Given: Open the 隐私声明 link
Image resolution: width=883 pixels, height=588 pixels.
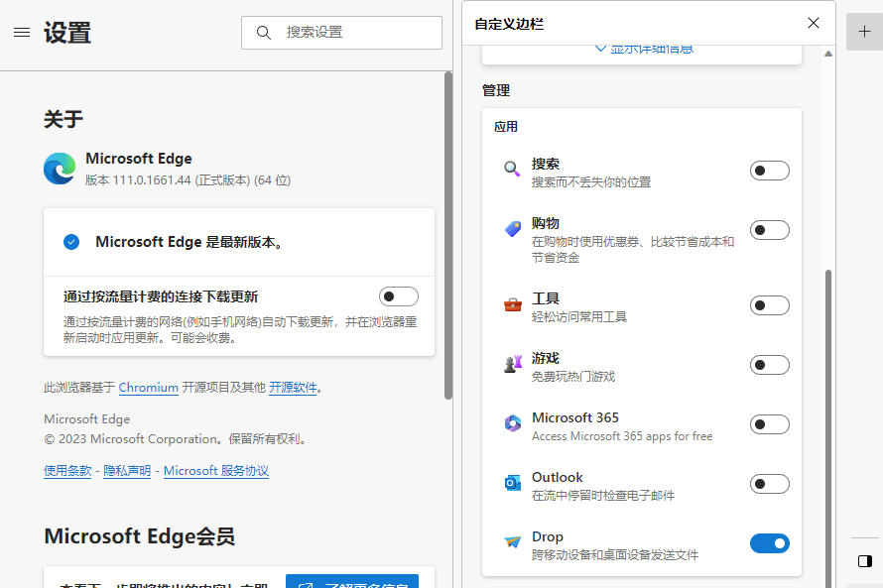Looking at the screenshot, I should 127,471.
